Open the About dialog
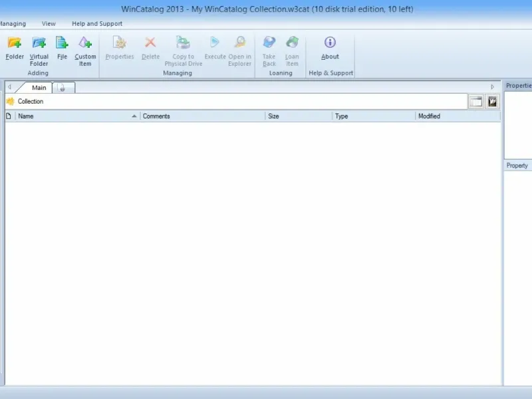This screenshot has width=532, height=399. tap(330, 48)
